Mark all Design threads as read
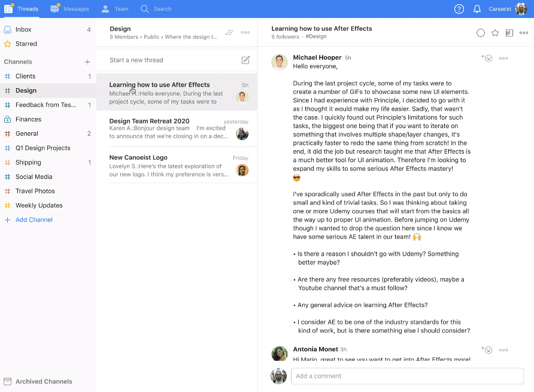The width and height of the screenshot is (534, 392). coord(229,32)
